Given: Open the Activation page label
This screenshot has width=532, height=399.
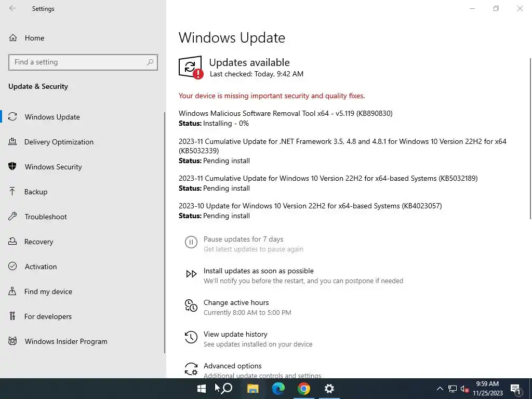Looking at the screenshot, I should pos(41,267).
